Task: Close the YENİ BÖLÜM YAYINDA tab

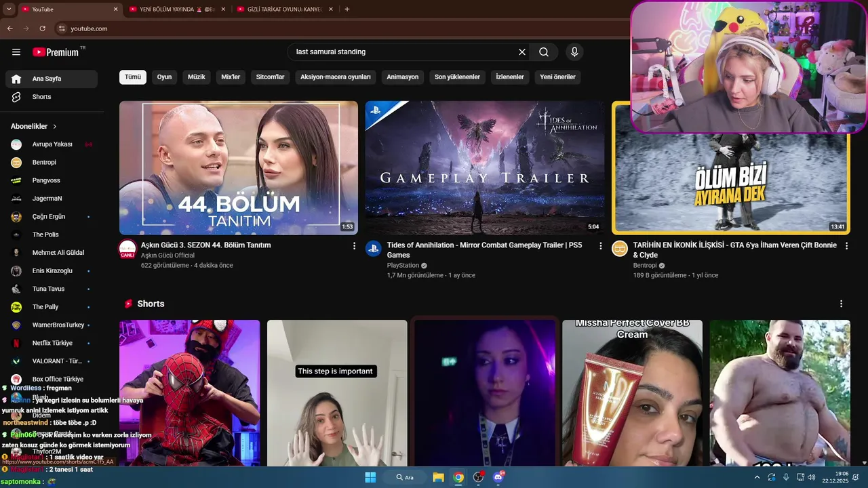Action: coord(223,9)
